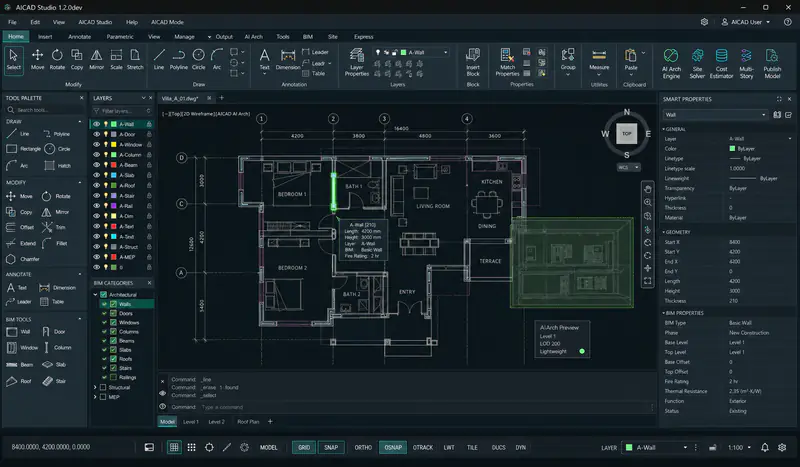Open the Roof Plan layout tab
Screen dimensions: 800x467
pos(248,422)
